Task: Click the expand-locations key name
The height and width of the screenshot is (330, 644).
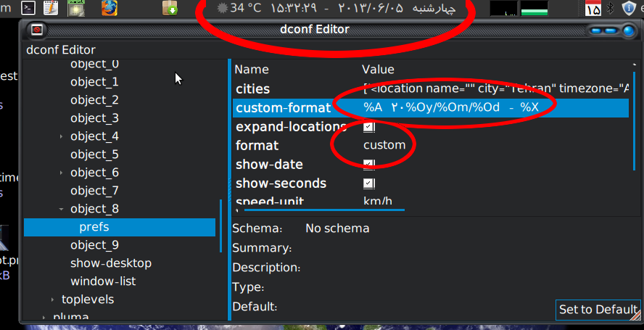Action: [292, 127]
